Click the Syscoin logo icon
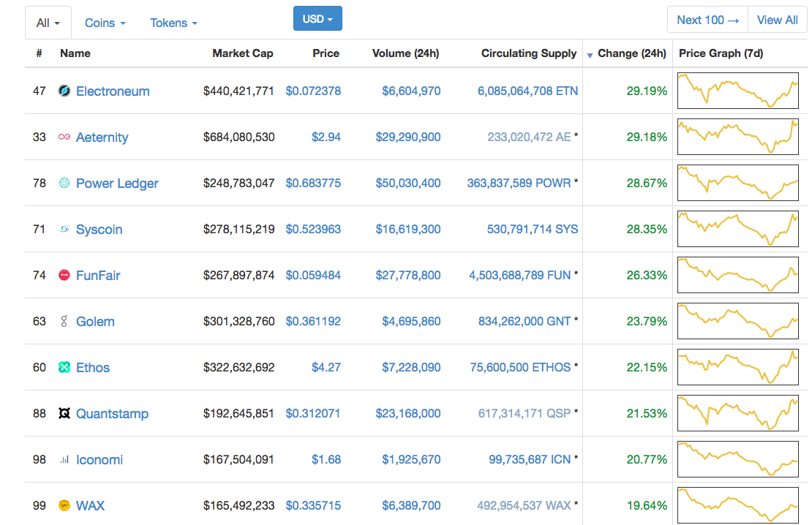812x525 pixels. tap(64, 230)
